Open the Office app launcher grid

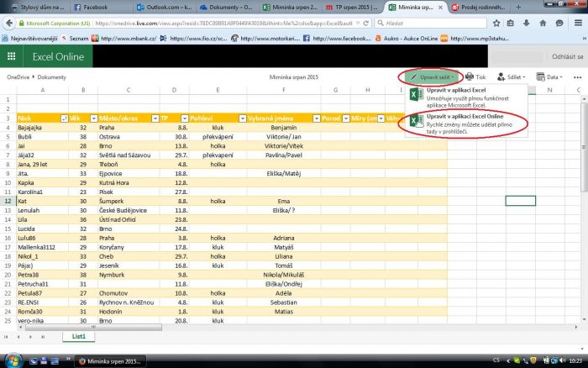[x=13, y=56]
